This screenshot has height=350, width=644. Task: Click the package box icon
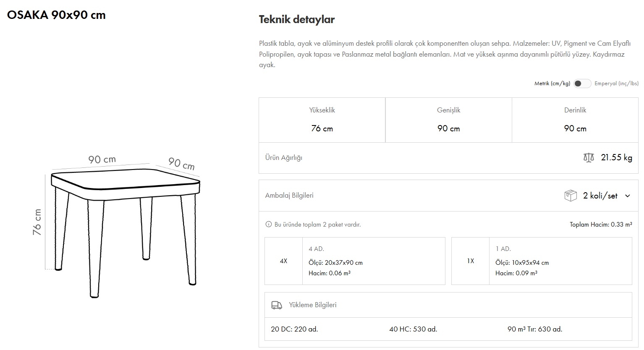pos(571,196)
